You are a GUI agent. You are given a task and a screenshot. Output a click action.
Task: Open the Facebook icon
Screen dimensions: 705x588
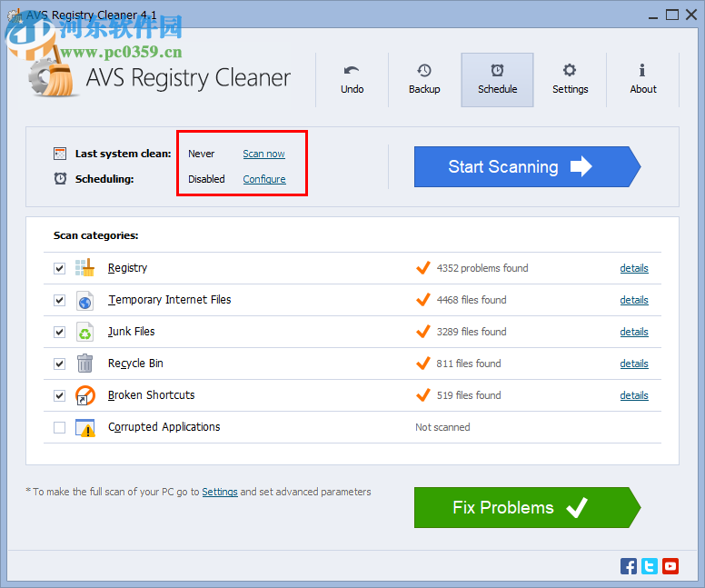[629, 566]
